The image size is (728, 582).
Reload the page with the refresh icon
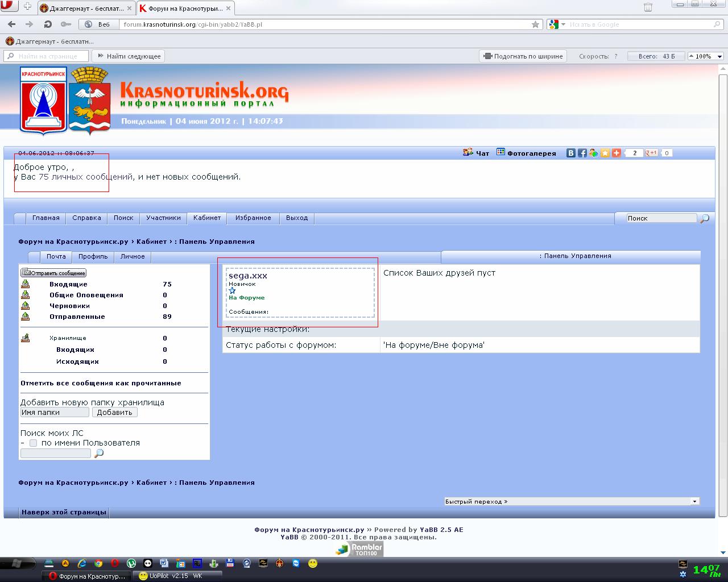click(48, 24)
